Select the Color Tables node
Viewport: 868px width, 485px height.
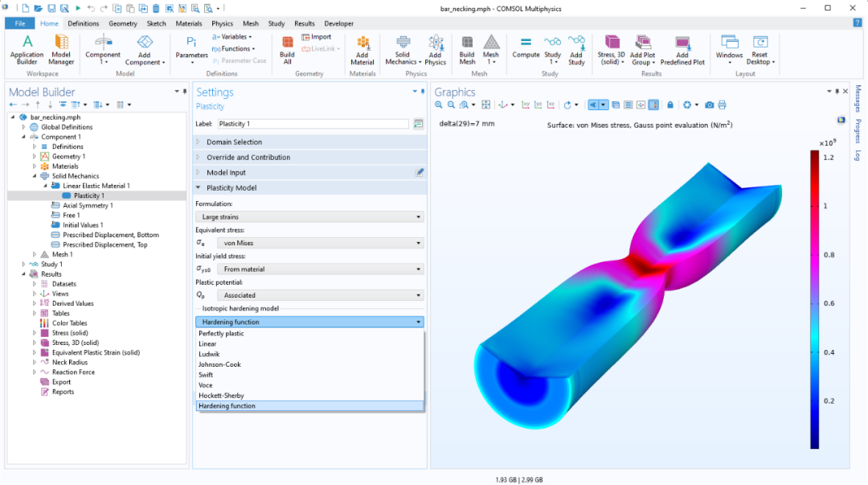(69, 323)
